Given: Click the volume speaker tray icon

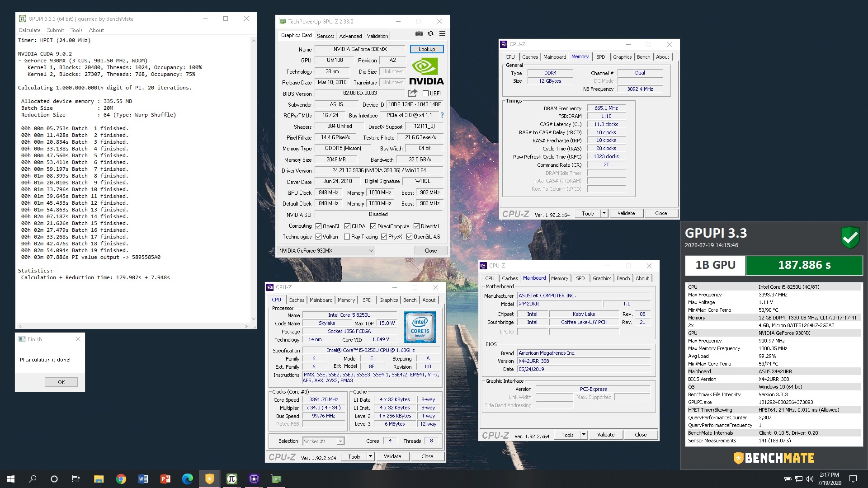Looking at the screenshot, I should click(x=809, y=479).
